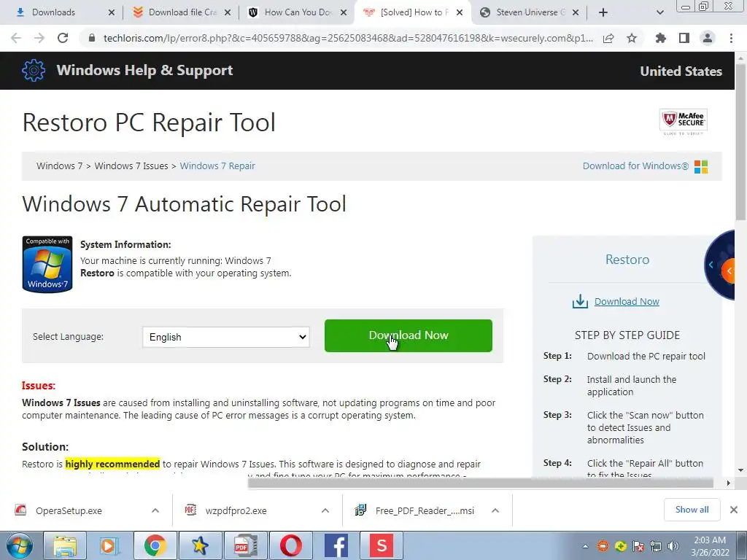Switch to the Download file Cra tab
The image size is (747, 560).
[182, 12]
